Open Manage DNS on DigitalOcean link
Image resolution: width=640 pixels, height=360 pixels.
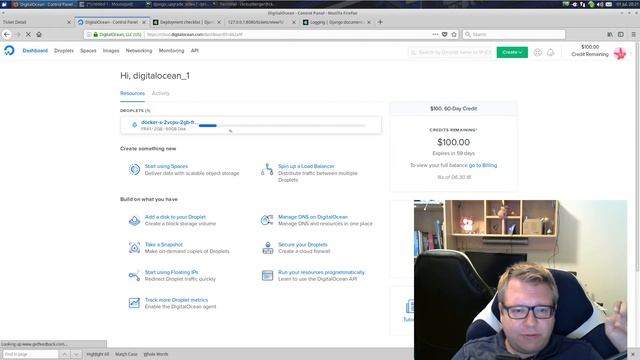(x=313, y=217)
